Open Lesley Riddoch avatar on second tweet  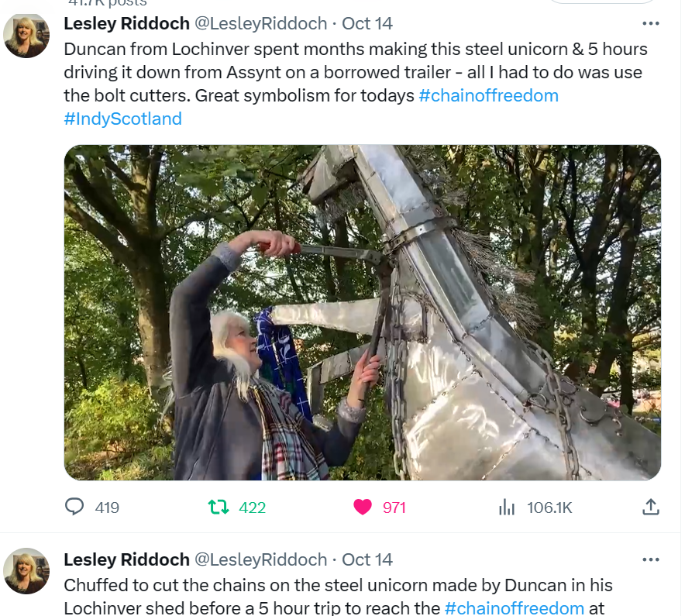click(x=26, y=571)
